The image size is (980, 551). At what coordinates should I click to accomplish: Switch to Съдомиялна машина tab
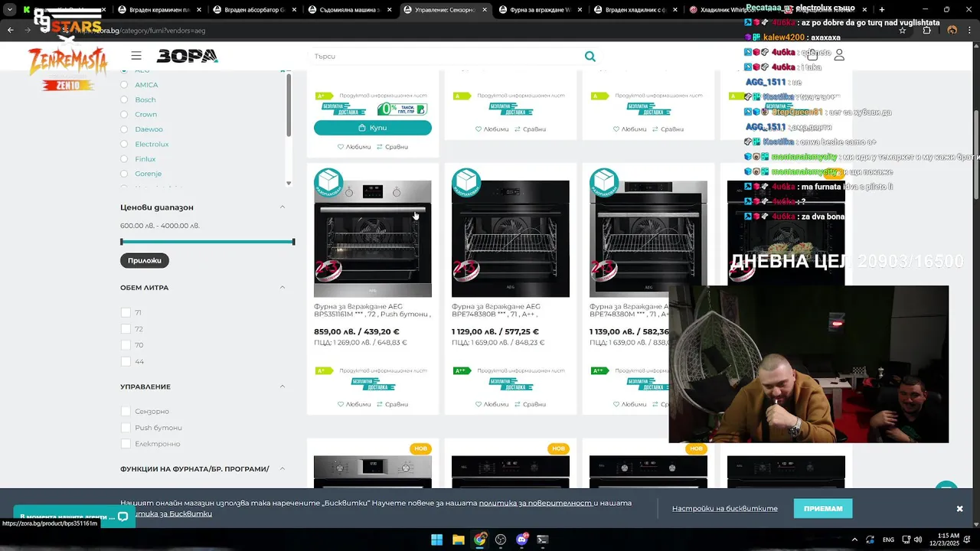point(348,10)
